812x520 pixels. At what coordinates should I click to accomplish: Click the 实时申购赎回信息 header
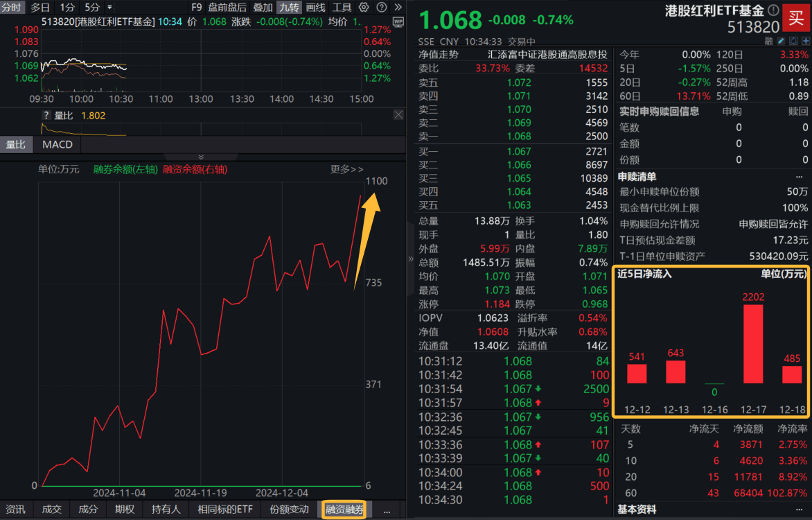click(659, 112)
